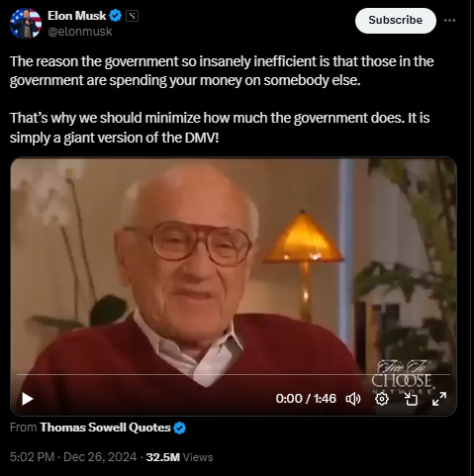Image resolution: width=474 pixels, height=476 pixels.
Task: Click the video time display 0:00 / 1:46
Action: (306, 399)
